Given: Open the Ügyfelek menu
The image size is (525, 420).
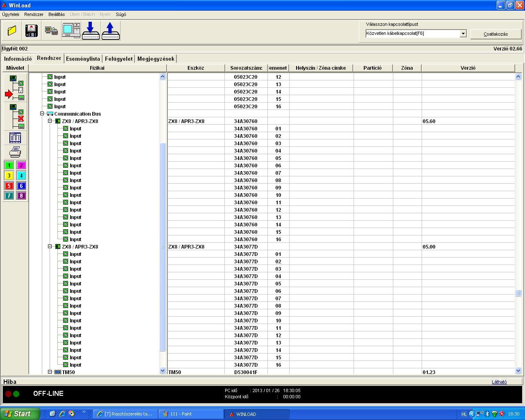Looking at the screenshot, I should pos(11,14).
